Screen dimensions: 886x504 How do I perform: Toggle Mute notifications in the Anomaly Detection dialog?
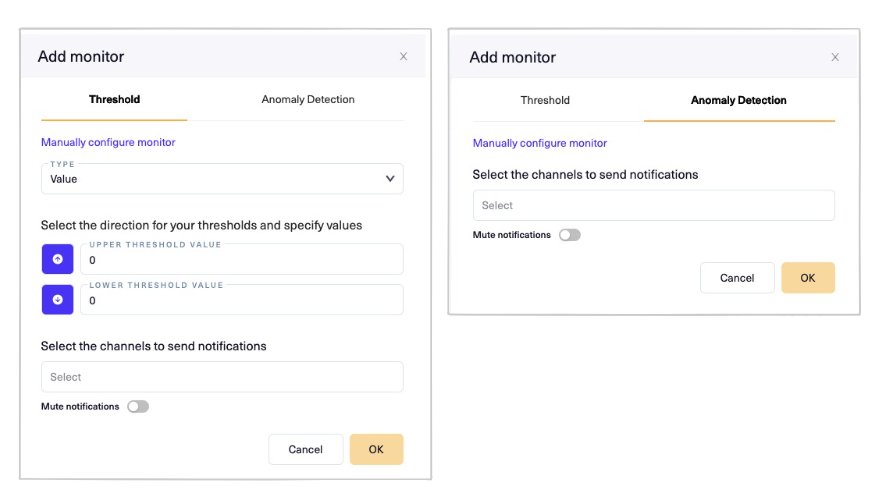click(x=570, y=235)
